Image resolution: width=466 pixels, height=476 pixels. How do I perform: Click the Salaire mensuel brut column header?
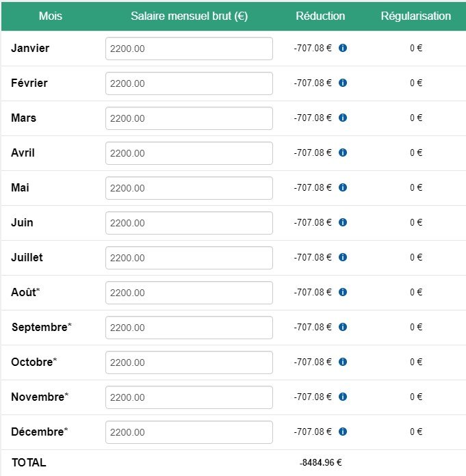tap(190, 16)
